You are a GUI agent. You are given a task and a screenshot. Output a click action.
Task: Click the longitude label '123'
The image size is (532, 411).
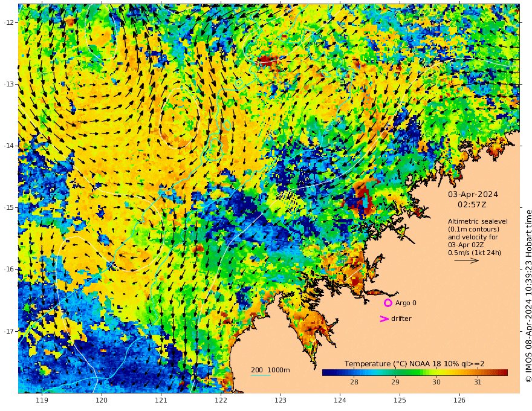281,400
